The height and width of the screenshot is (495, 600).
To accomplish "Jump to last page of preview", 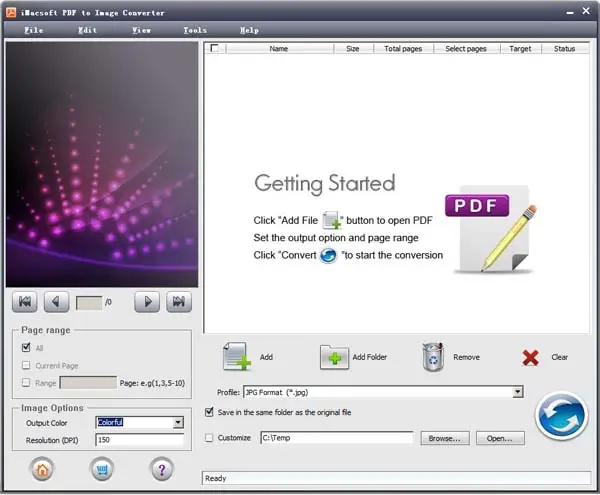I will coord(179,302).
